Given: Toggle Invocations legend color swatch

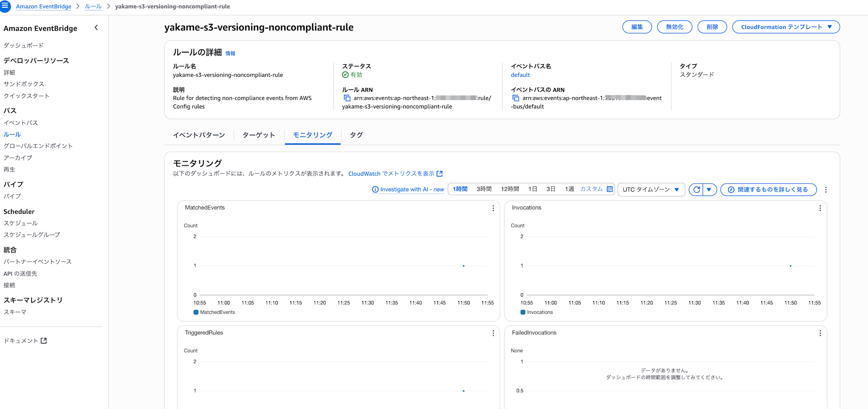Looking at the screenshot, I should [x=523, y=312].
